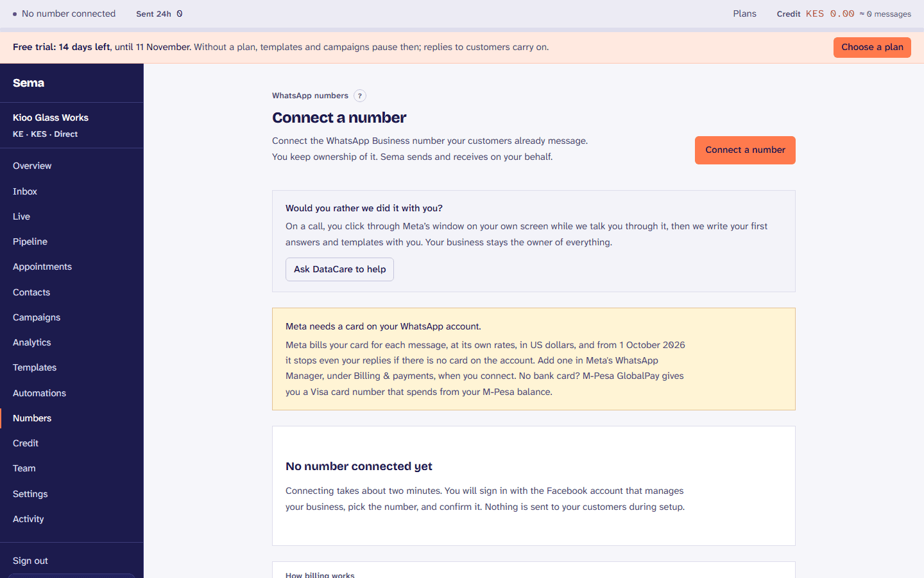The image size is (924, 578).
Task: Click the Sema logo in the sidebar
Action: coord(28,83)
